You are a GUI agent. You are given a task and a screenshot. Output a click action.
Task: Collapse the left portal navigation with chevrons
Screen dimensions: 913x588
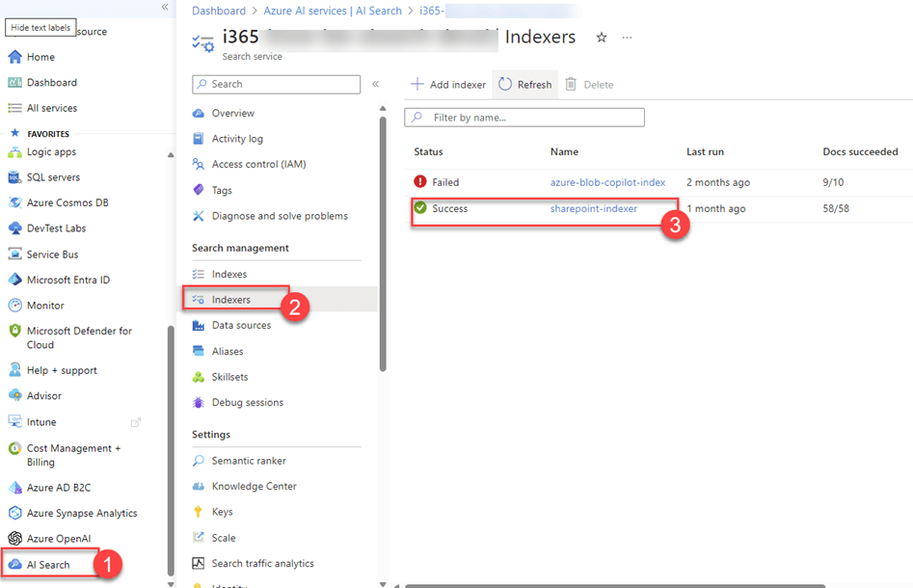click(165, 7)
